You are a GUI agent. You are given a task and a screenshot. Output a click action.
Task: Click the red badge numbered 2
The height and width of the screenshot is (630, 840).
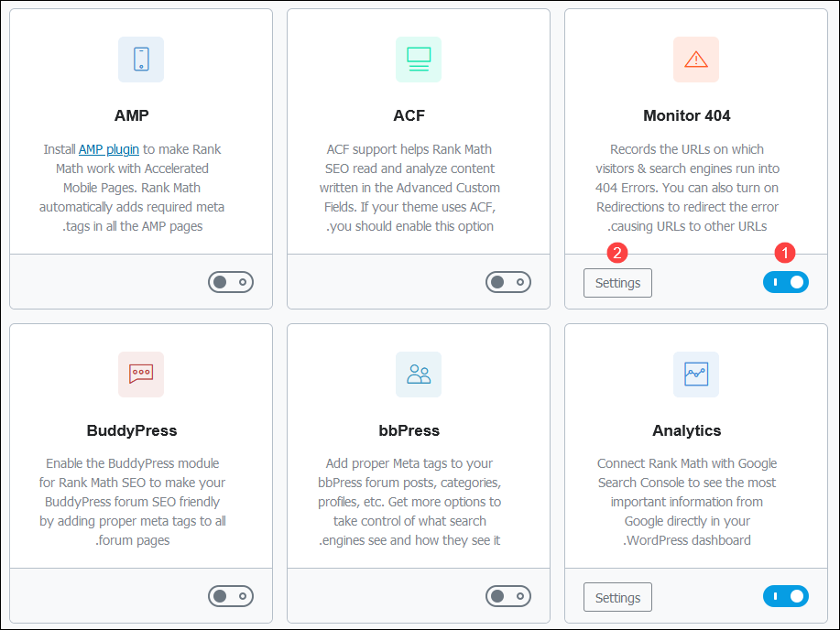(x=617, y=251)
